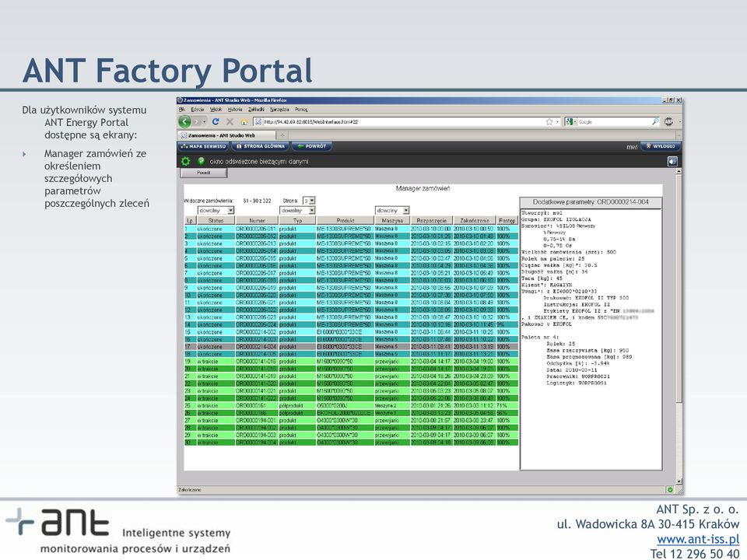Click the Google search engine icon

pyautogui.click(x=569, y=122)
